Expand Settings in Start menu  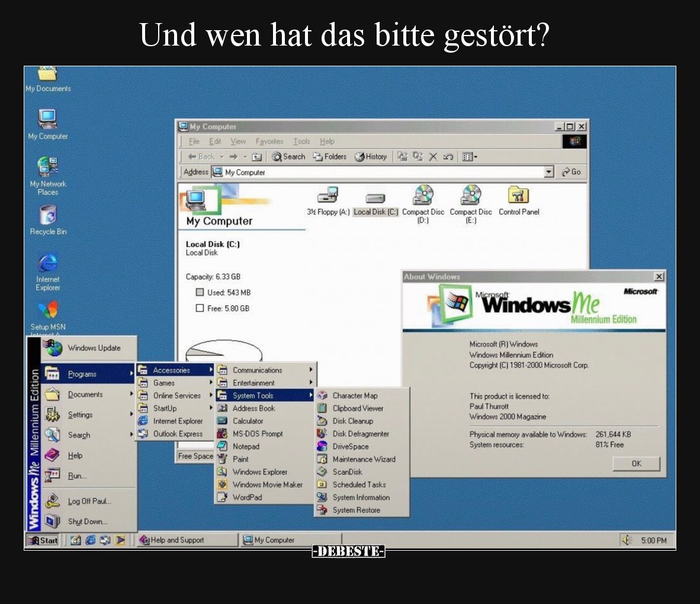[x=88, y=415]
